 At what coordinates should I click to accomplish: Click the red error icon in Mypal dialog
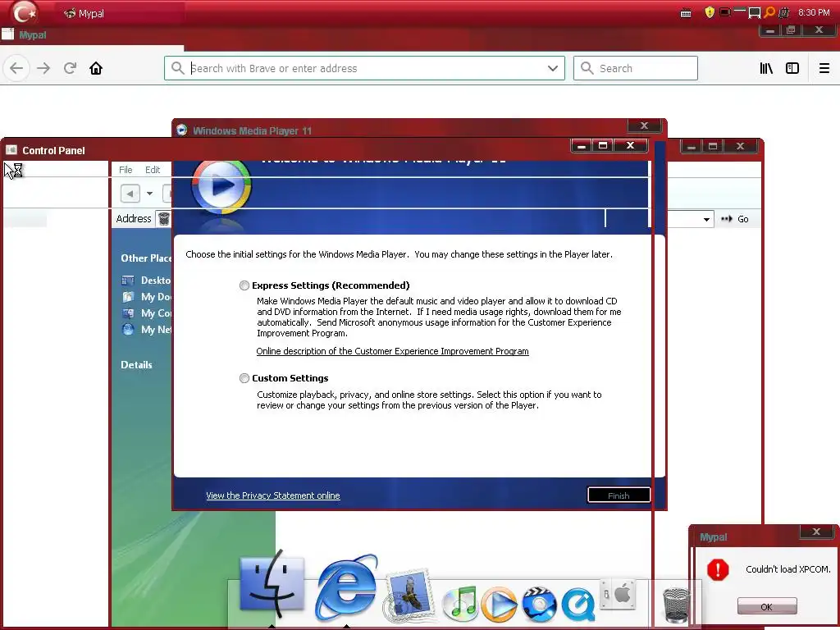[x=718, y=569]
